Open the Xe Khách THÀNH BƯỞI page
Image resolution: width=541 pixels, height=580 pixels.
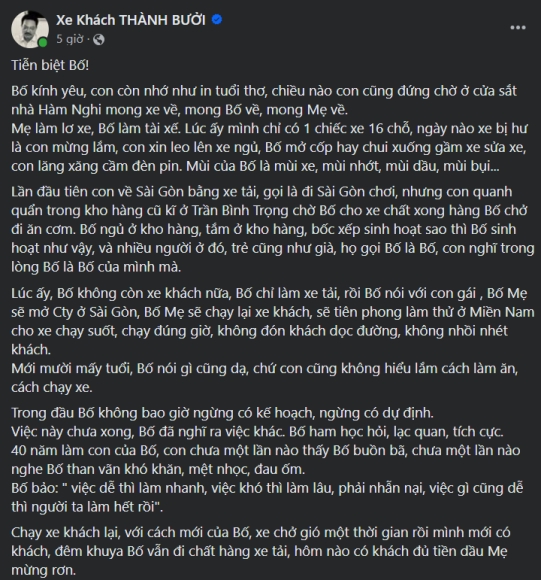[x=131, y=20]
